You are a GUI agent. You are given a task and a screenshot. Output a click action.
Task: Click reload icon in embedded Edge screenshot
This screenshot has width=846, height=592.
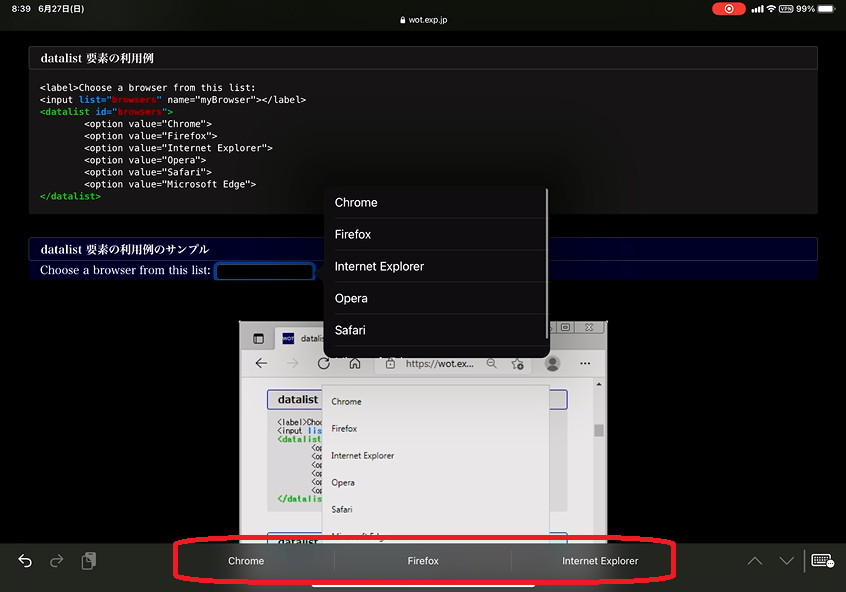tap(324, 363)
